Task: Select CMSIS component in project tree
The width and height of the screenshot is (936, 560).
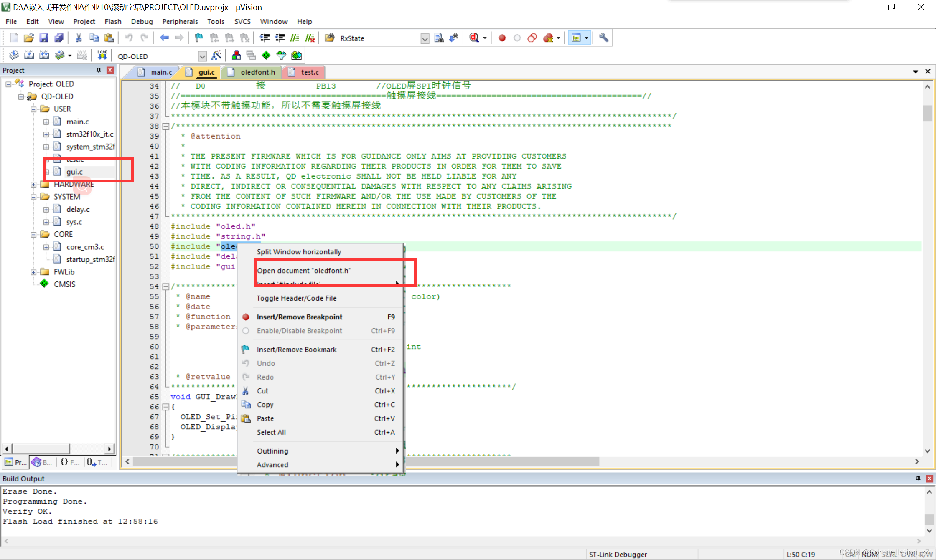Action: coord(64,284)
